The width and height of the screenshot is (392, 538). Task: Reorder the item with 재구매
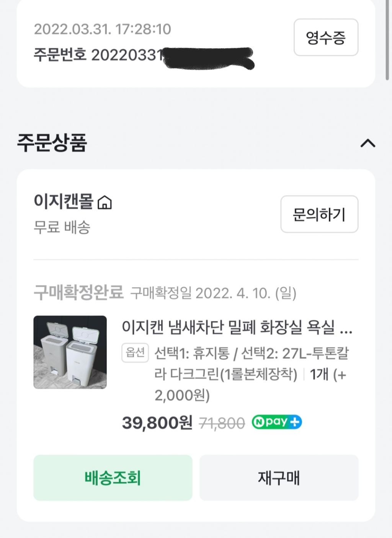[279, 477]
